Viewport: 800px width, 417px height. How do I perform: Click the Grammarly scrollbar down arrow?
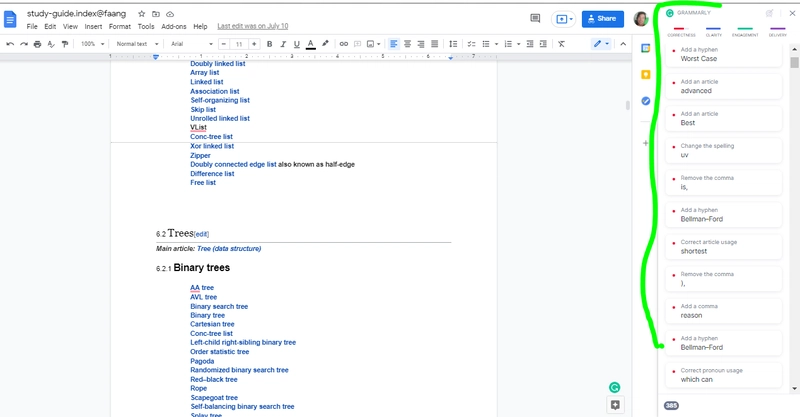point(794,388)
